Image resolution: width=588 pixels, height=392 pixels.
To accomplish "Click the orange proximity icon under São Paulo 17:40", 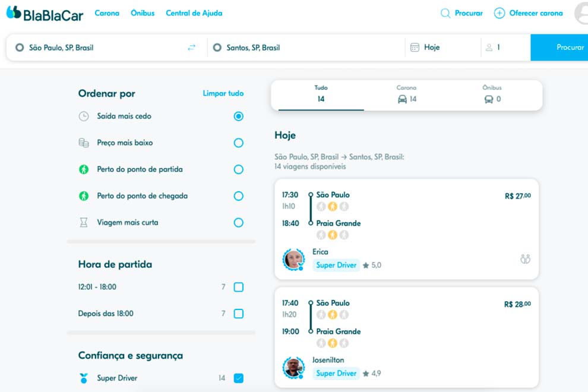I will click(333, 314).
